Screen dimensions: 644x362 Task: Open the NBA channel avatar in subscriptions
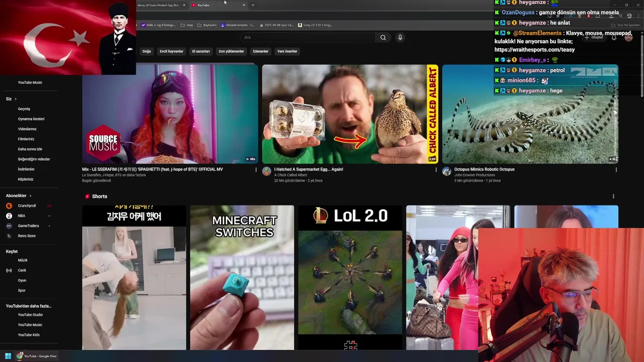coord(9,216)
